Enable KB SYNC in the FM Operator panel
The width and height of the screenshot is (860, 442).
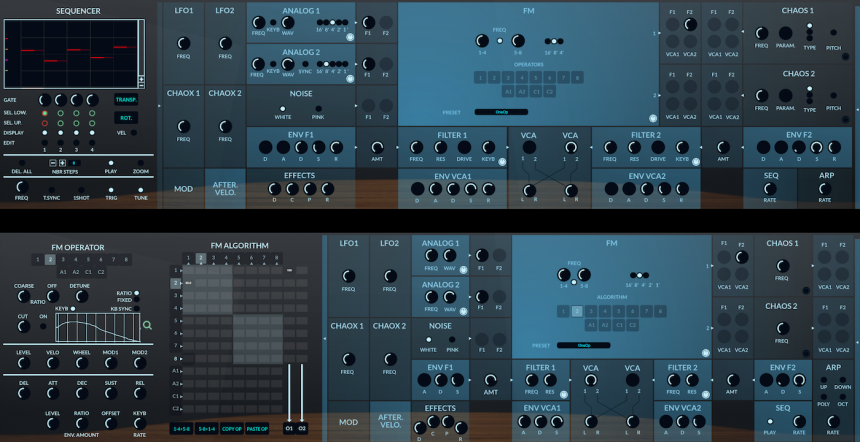click(x=137, y=309)
